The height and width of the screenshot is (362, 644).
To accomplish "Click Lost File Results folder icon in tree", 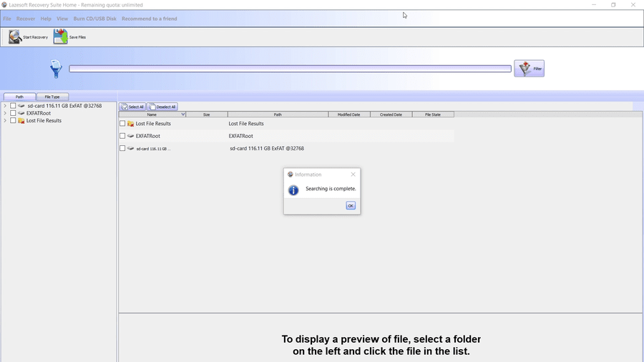I will click(21, 121).
